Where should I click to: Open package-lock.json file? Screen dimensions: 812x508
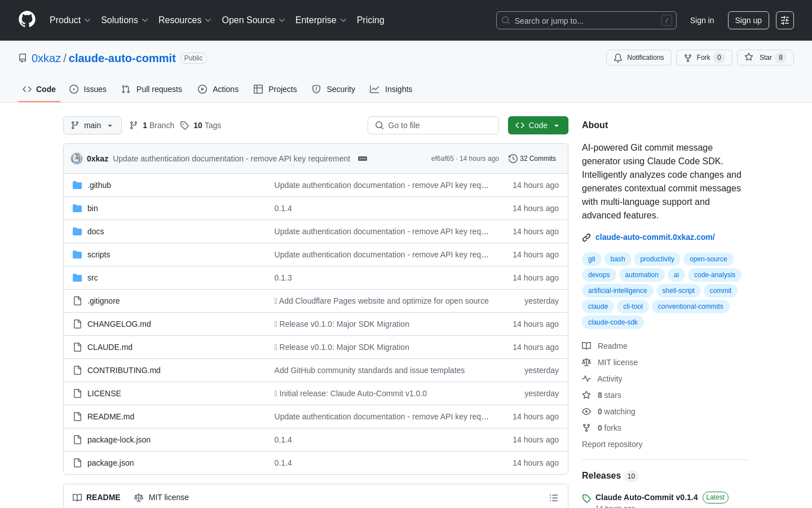[119, 440]
